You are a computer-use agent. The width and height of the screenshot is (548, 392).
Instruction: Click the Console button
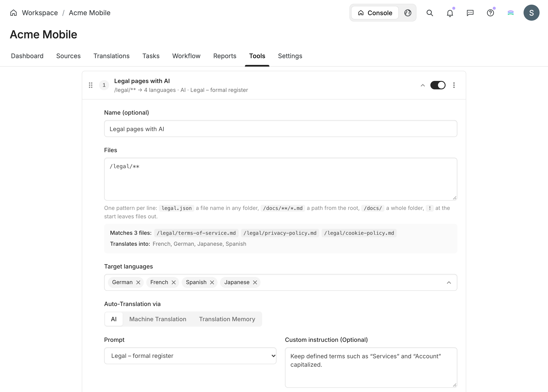(375, 13)
